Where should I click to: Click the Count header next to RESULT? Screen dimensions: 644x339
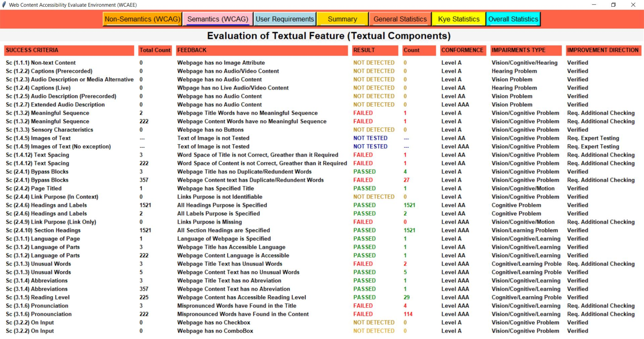click(419, 50)
